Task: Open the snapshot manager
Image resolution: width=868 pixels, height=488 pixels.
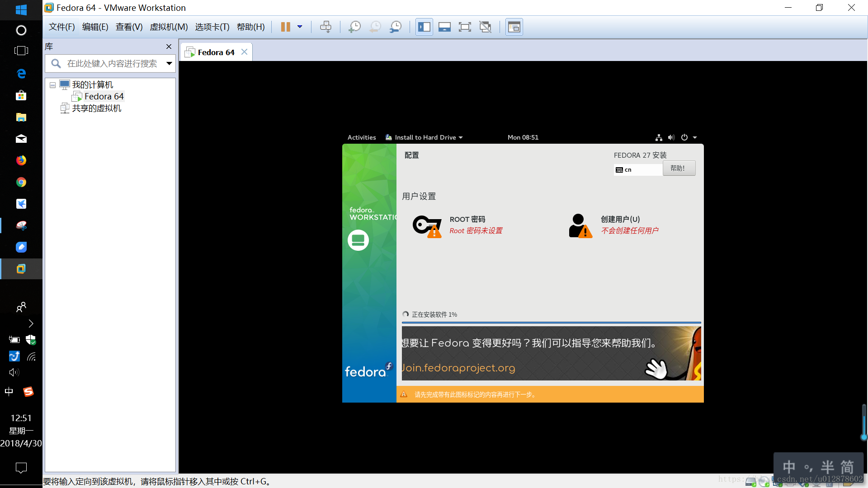Action: [396, 27]
